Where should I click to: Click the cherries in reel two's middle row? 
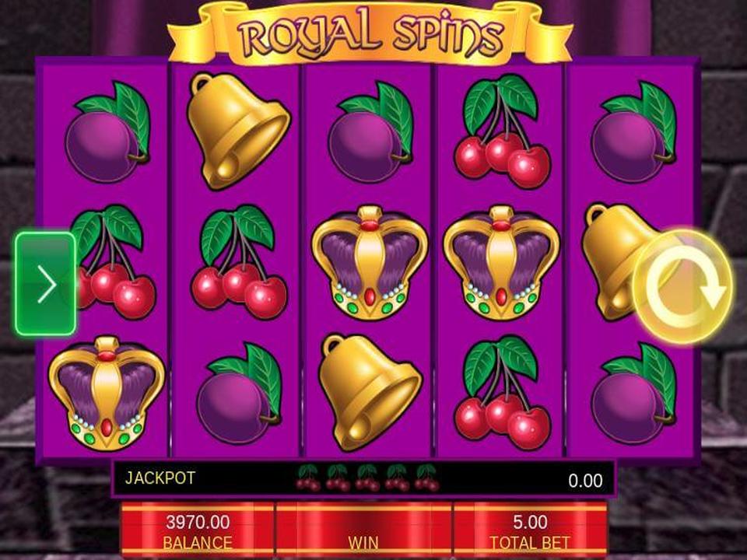[238, 262]
